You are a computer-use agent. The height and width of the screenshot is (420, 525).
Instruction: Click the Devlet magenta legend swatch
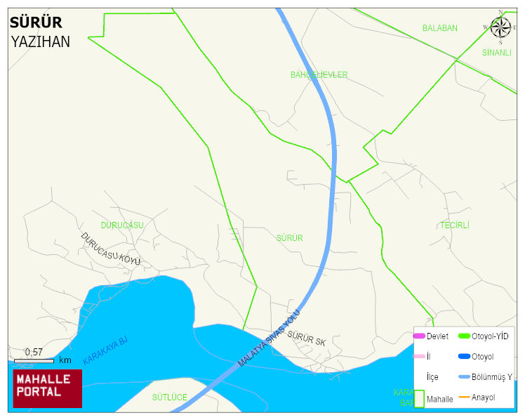click(419, 336)
